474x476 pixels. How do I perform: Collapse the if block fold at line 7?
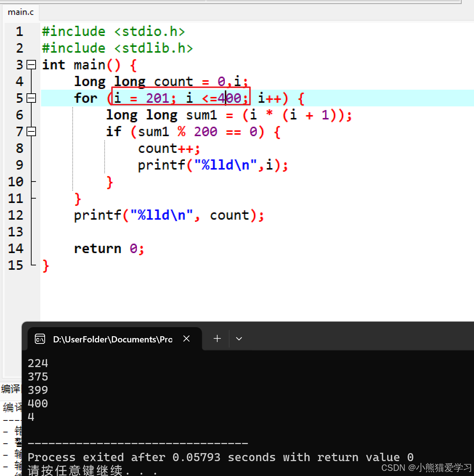32,131
